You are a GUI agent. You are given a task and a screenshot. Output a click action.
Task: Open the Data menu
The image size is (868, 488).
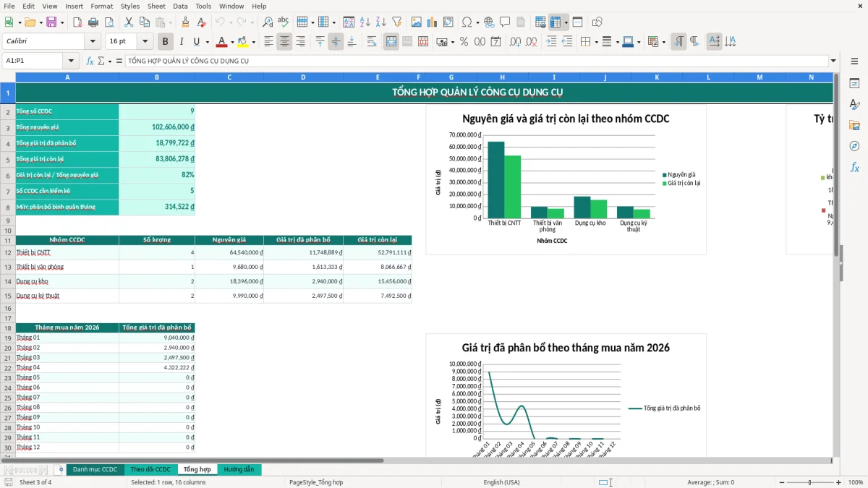point(180,6)
